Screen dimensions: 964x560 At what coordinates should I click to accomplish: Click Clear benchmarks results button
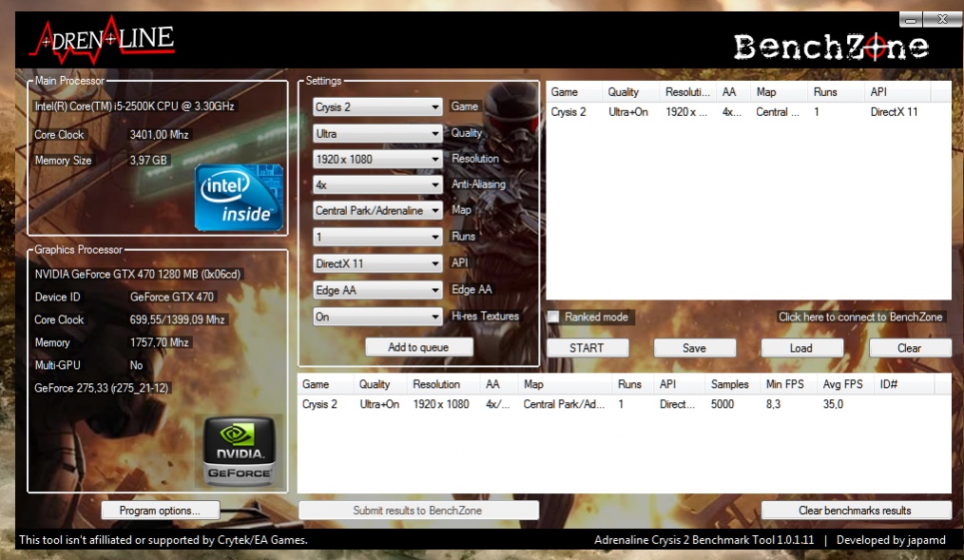(856, 511)
